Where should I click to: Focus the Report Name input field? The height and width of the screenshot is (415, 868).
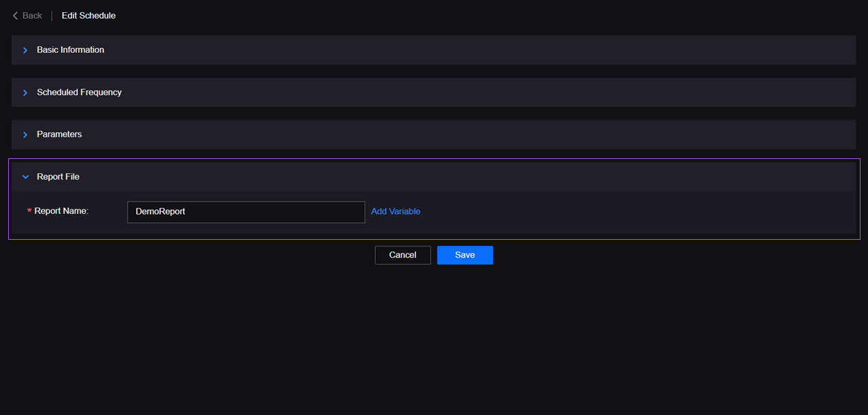coord(246,212)
